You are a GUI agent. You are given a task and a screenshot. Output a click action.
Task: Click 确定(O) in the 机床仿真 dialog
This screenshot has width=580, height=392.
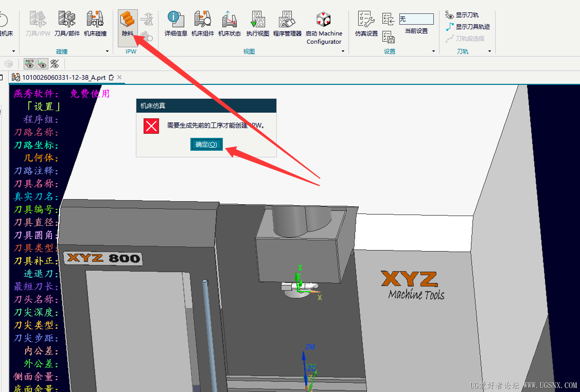click(x=206, y=144)
